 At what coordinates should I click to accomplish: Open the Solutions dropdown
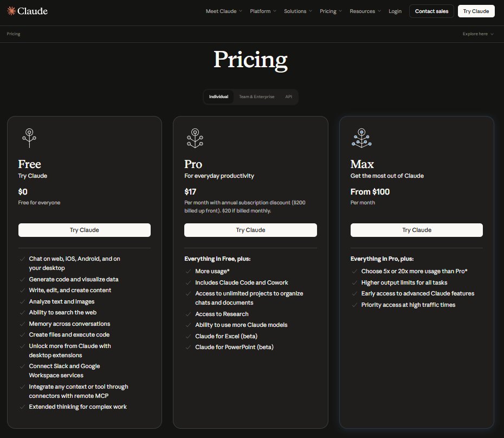point(298,11)
